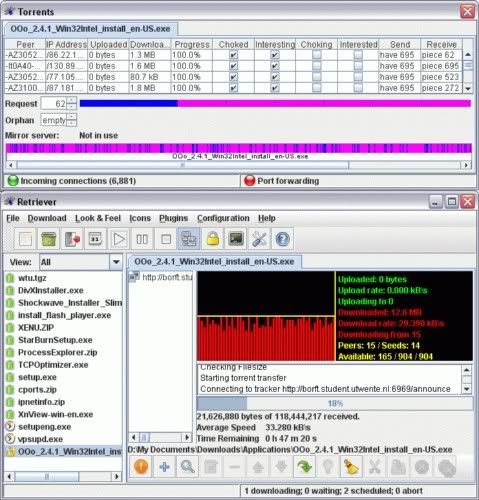Image resolution: width=479 pixels, height=500 pixels.
Task: Click down arrow of log messages scrollbar
Action: click(467, 389)
